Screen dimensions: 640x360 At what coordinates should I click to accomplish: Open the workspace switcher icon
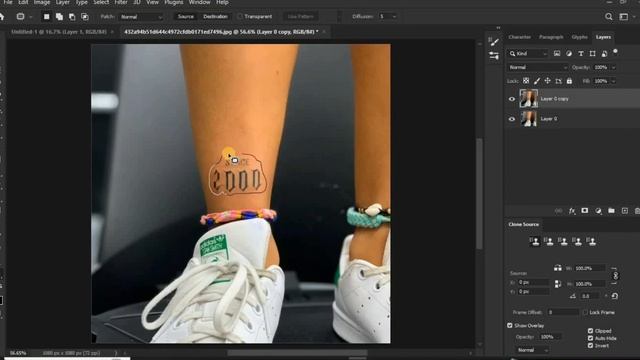click(x=624, y=17)
